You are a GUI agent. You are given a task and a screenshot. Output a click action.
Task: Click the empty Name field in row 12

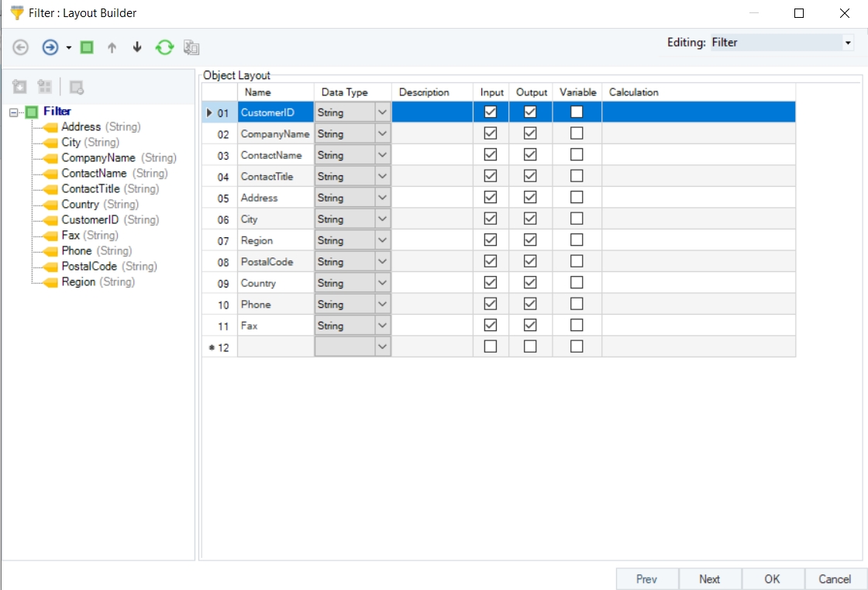point(275,347)
